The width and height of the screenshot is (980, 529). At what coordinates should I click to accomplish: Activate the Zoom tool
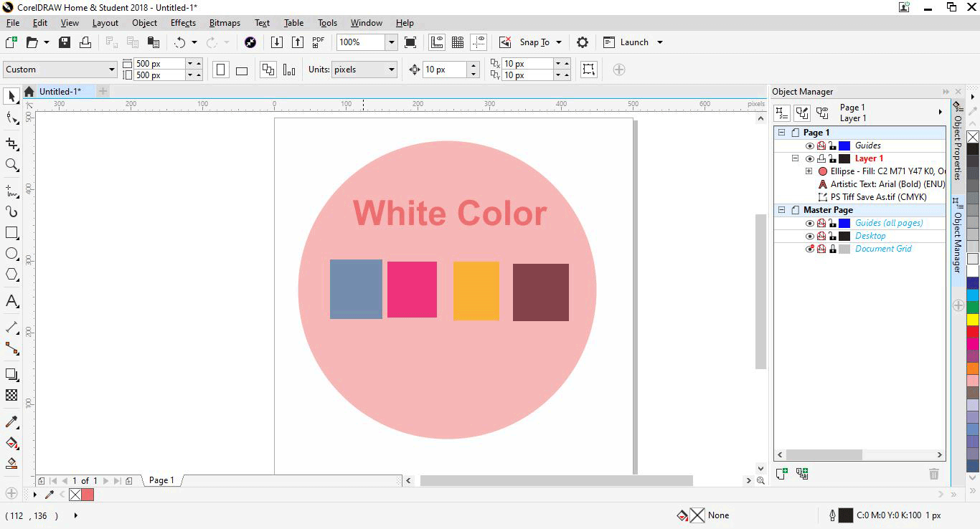click(11, 166)
